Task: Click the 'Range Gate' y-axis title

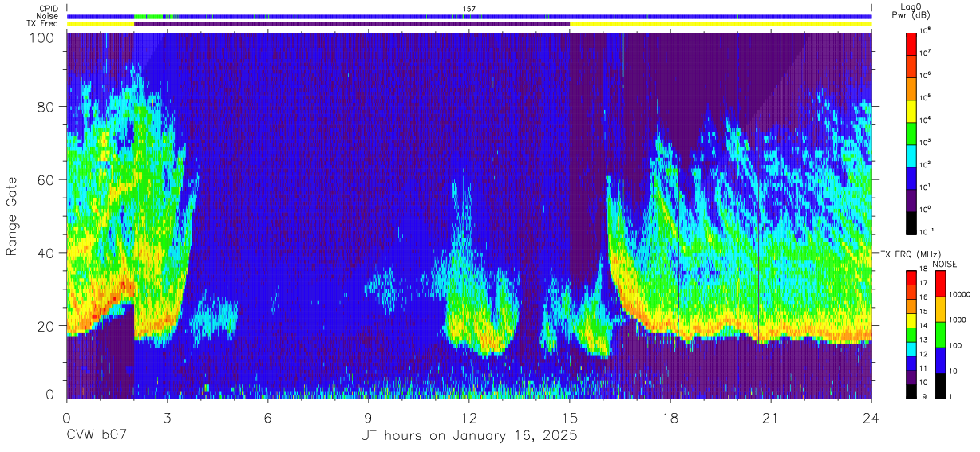Action: (x=12, y=218)
